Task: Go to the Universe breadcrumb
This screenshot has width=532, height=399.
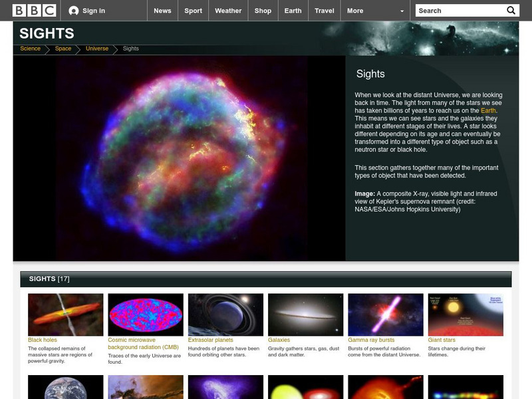Action: 97,49
